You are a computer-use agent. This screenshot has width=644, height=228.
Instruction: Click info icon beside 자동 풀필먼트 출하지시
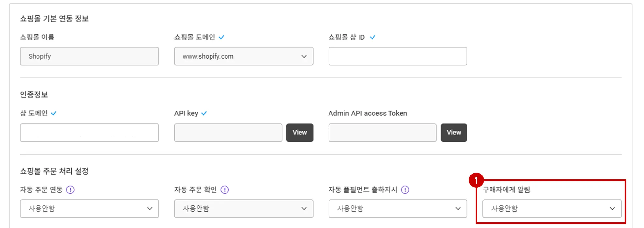405,190
